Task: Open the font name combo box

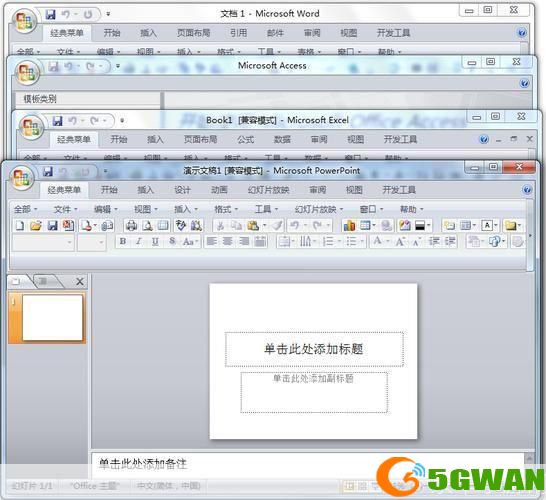Action: 43,242
